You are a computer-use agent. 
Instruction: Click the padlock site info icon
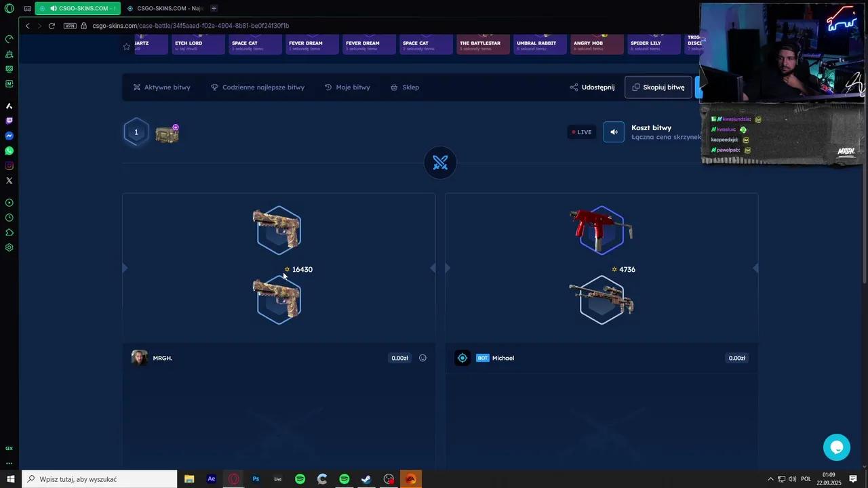click(x=84, y=26)
